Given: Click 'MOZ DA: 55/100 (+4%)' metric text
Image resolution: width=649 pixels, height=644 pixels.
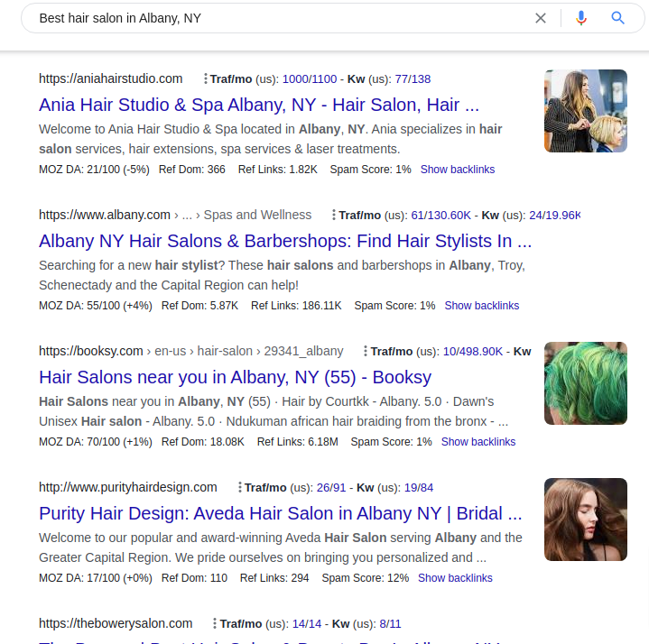Looking at the screenshot, I should pyautogui.click(x=96, y=305).
